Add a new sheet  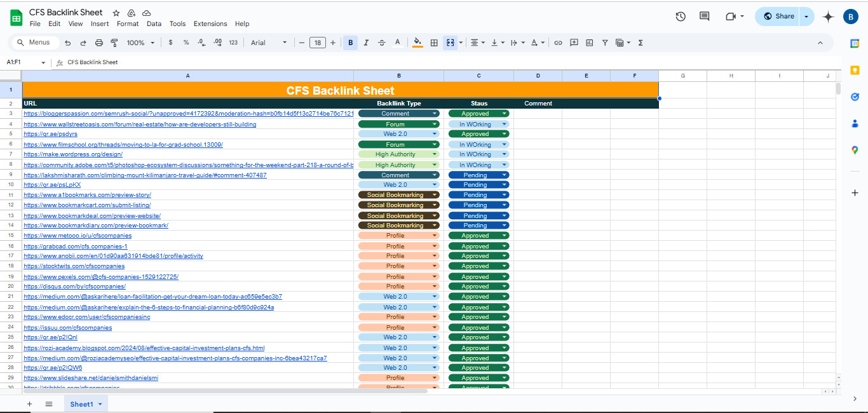click(29, 404)
